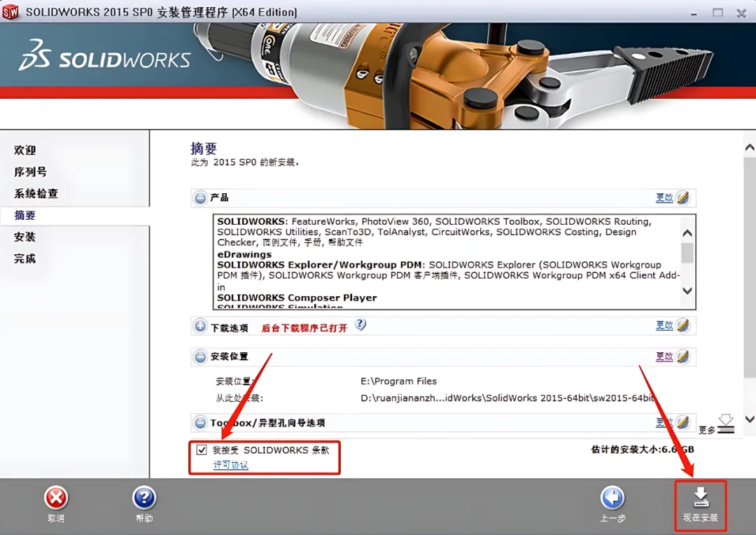Open Help via the question mark icon

(144, 498)
